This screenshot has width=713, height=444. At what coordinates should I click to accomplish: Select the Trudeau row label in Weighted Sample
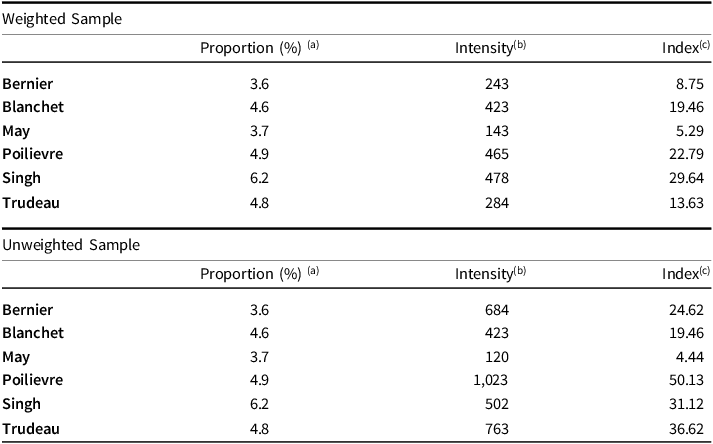(31, 203)
